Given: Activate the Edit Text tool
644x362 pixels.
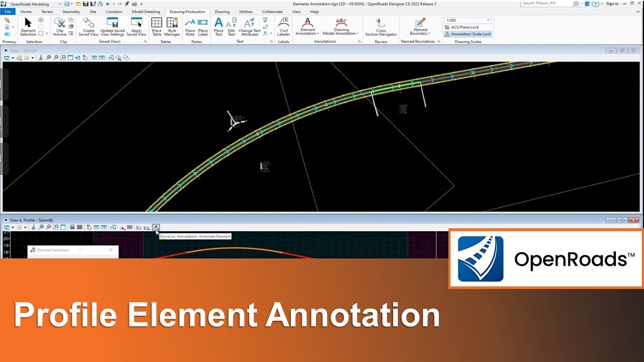Looking at the screenshot, I should point(231,27).
